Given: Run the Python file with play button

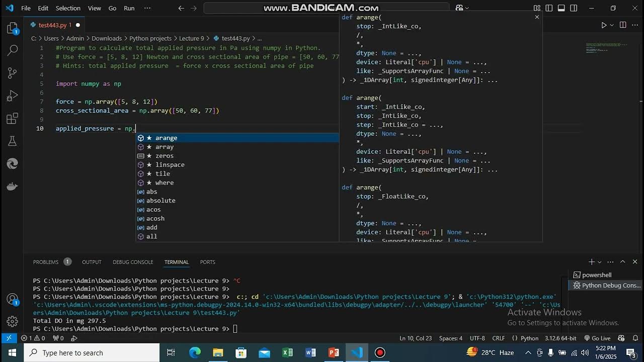Looking at the screenshot, I should pos(604,25).
